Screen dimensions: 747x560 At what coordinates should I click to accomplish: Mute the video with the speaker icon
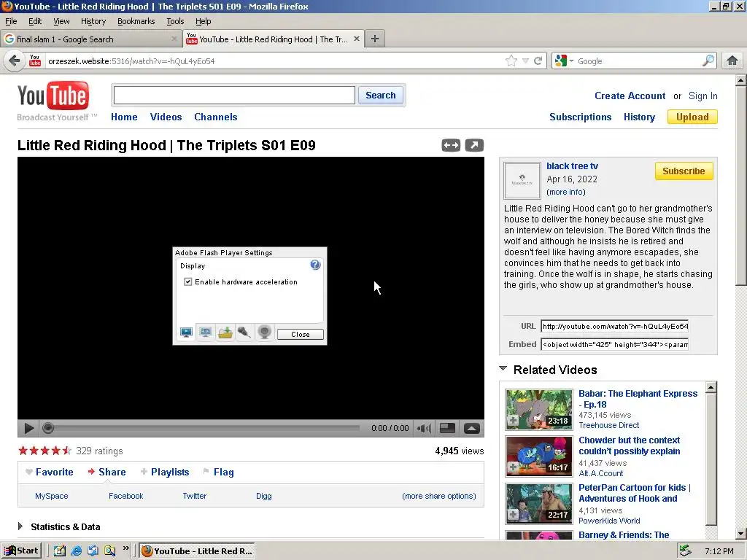pyautogui.click(x=424, y=428)
